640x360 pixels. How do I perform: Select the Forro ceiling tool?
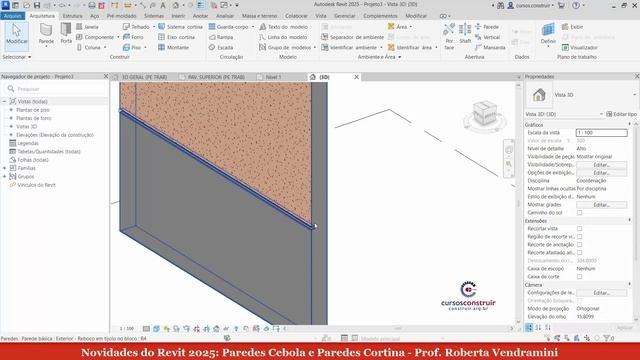click(x=133, y=37)
